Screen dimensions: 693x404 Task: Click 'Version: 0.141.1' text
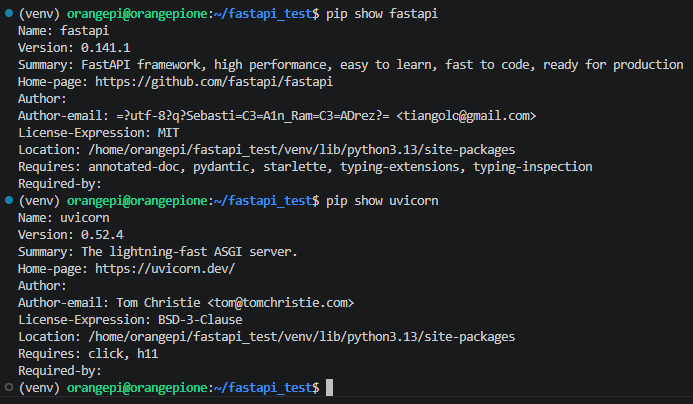(74, 48)
